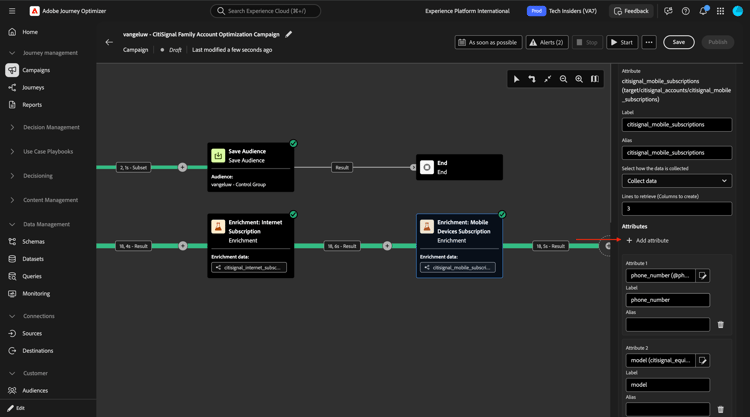Open Schemas in the sidebar
Viewport: 750px width, 417px height.
[33, 241]
